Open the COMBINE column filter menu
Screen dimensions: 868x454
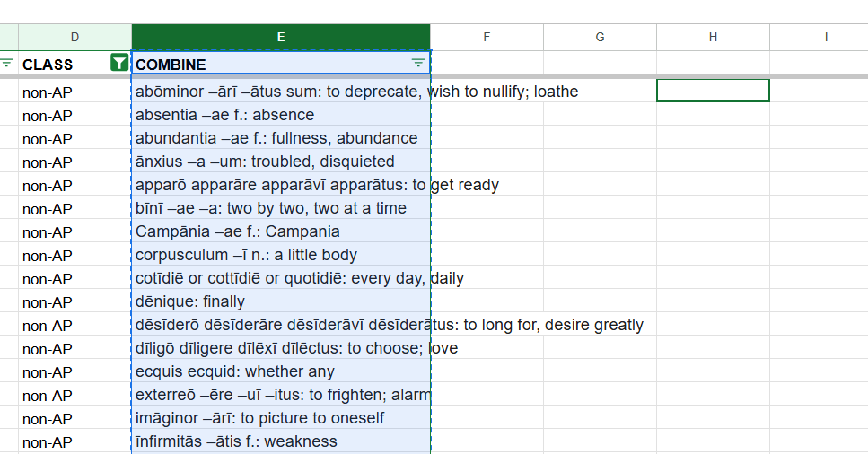click(x=418, y=63)
